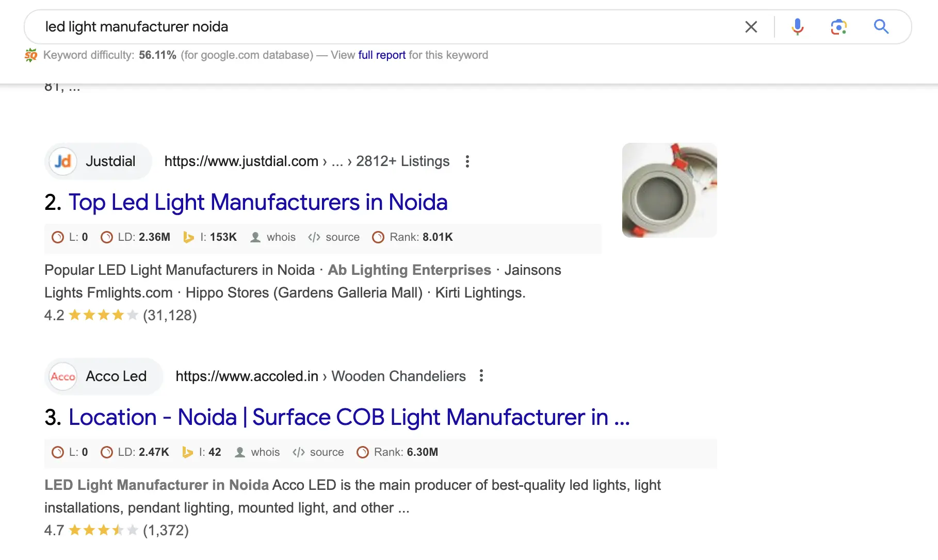Click the blue magnifier search icon
Viewport: 938px width, 560px height.
(x=881, y=27)
